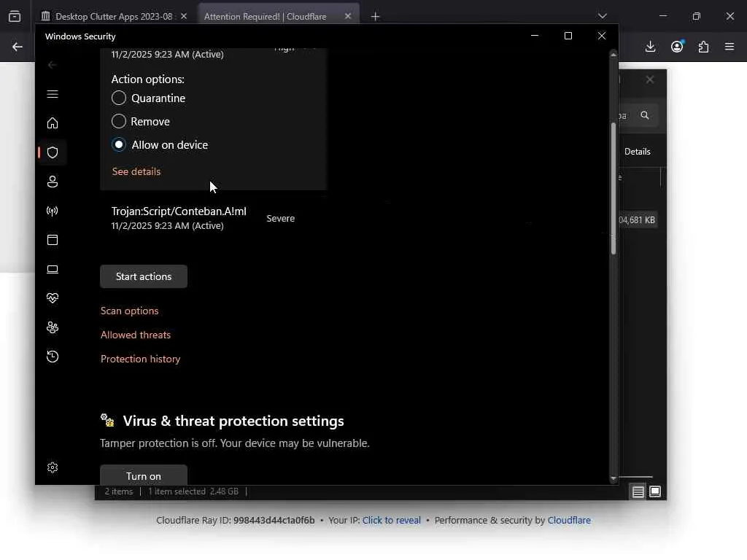The width and height of the screenshot is (747, 560).
Task: Click the browser back arrow
Action: (x=18, y=47)
